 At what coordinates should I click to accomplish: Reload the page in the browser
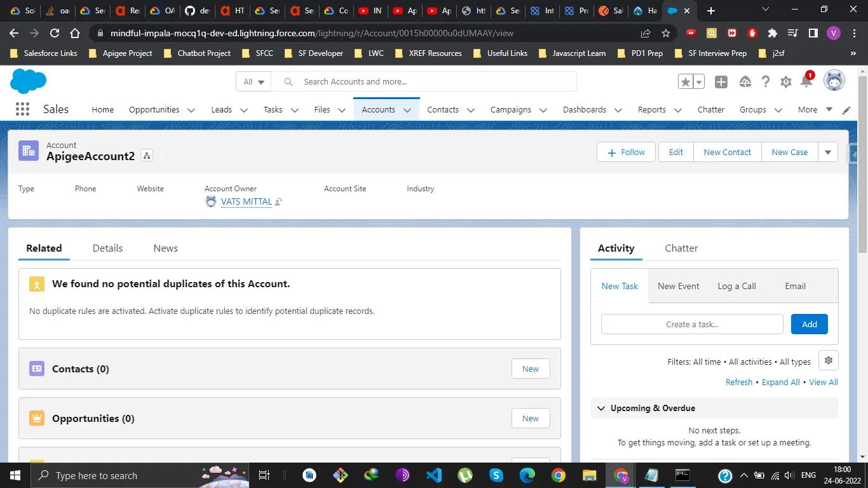[55, 33]
